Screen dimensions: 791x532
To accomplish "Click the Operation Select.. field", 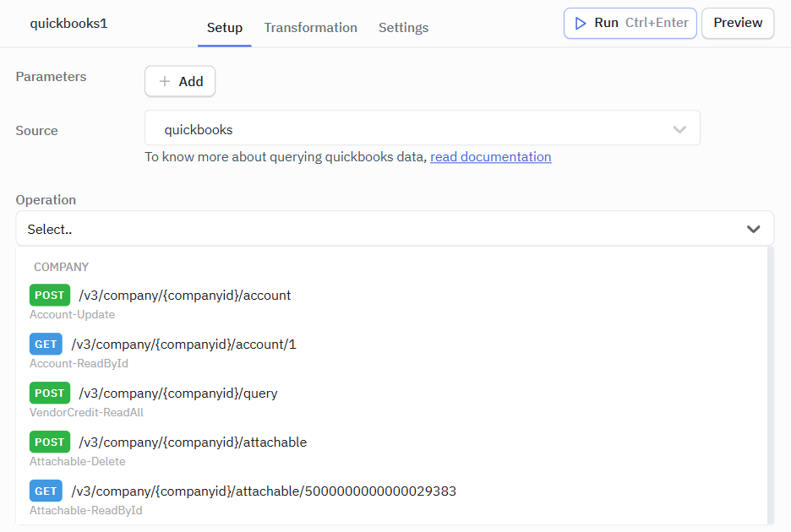I will (395, 229).
